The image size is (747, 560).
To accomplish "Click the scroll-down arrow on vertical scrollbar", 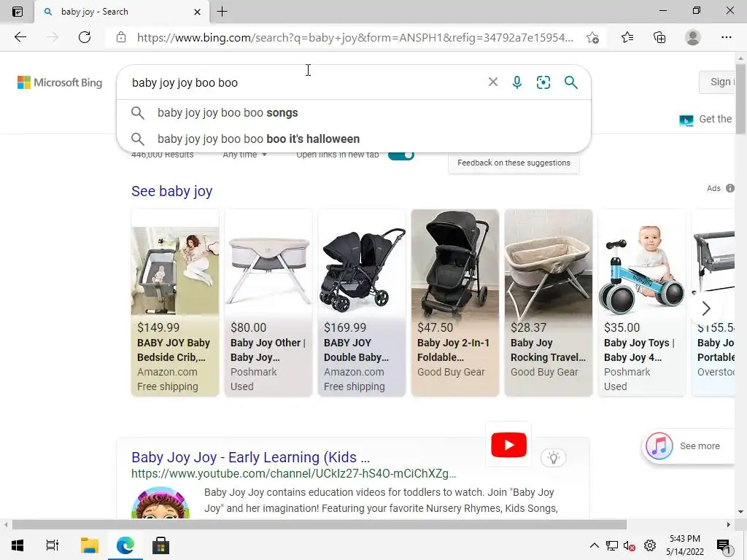I will [741, 513].
